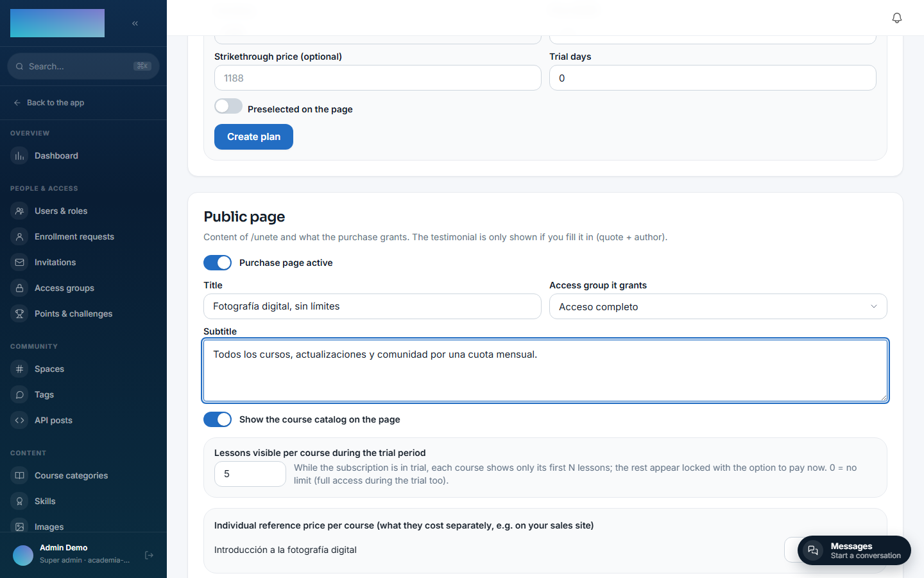Click the Strikethrough price field
The width and height of the screenshot is (924, 578).
(378, 78)
